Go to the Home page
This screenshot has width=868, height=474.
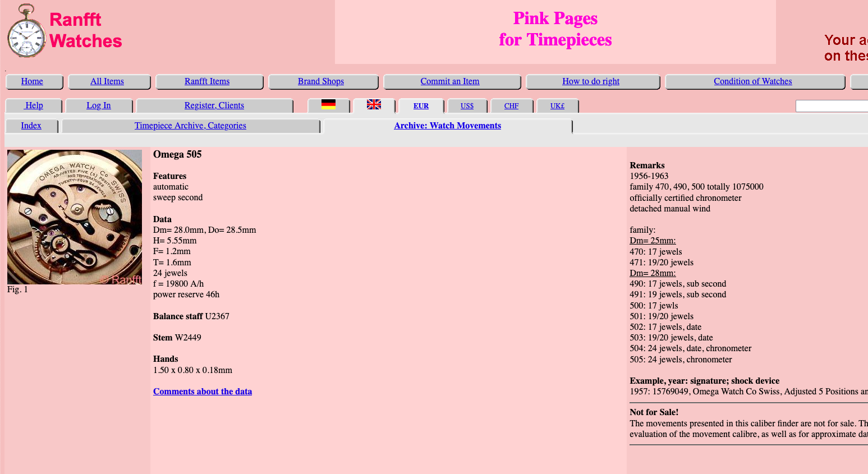(32, 81)
